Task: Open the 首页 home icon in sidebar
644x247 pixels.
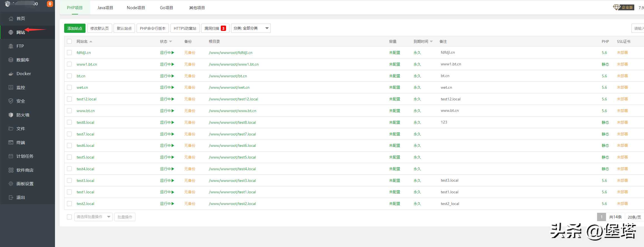Action: [x=11, y=19]
